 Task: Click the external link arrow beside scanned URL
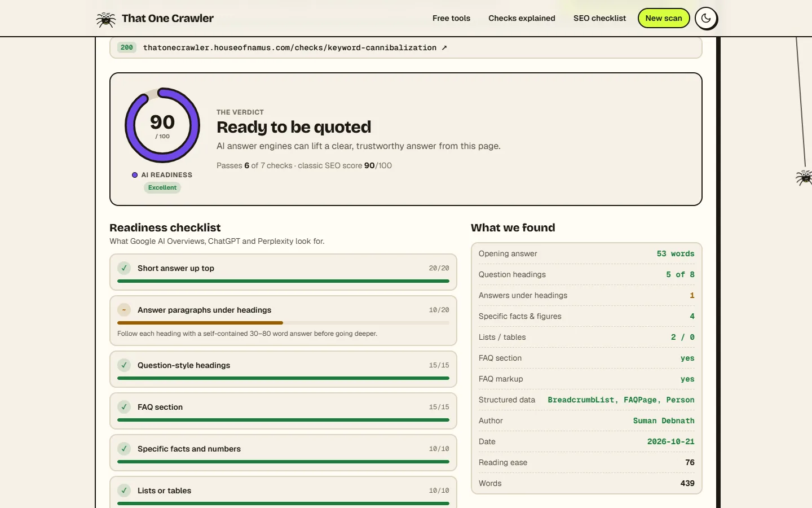point(444,48)
